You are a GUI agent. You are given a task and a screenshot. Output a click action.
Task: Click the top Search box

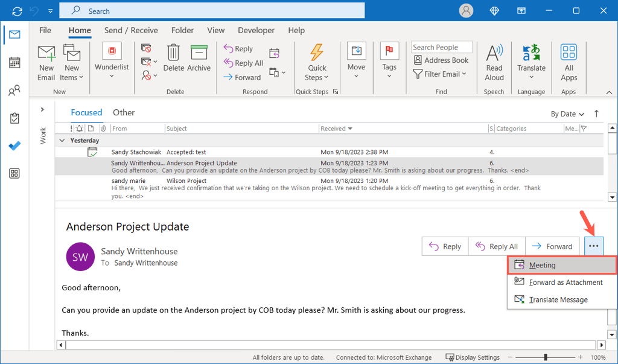coord(212,11)
